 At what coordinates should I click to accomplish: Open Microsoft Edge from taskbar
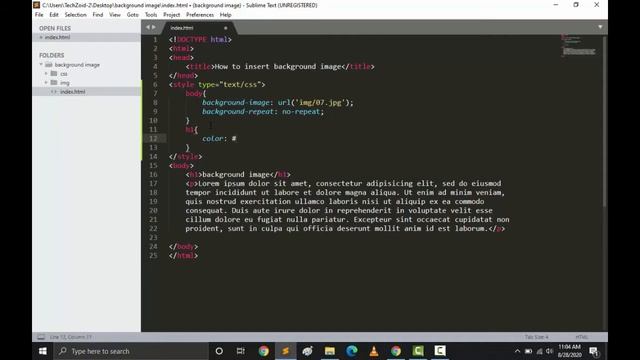tap(352, 351)
